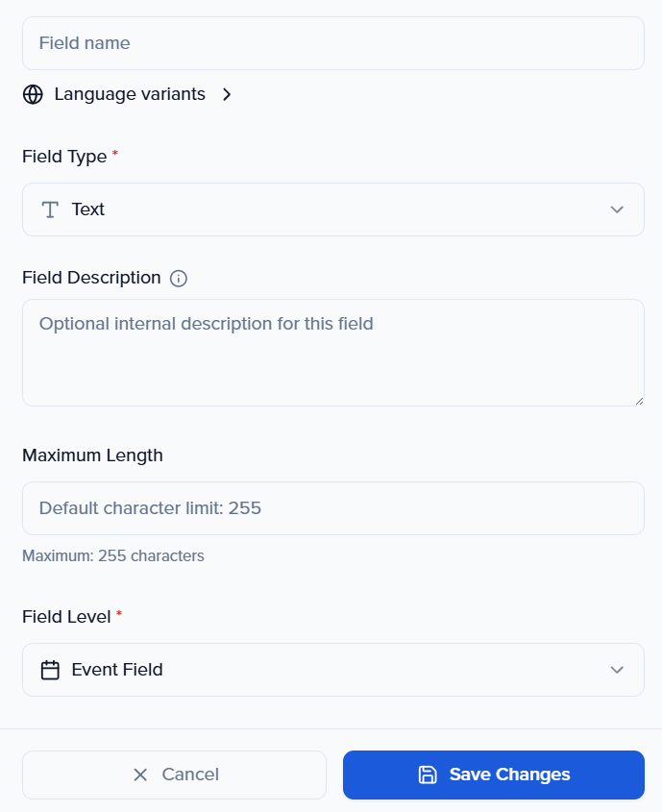Click the floppy disk save icon
This screenshot has width=662, height=812.
click(428, 775)
